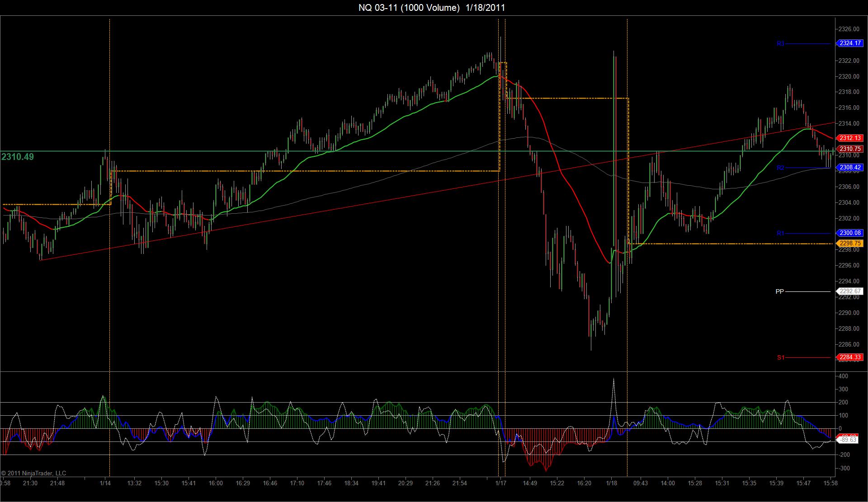Select the R1 price marker 2300.08
868x502 pixels.
point(850,233)
